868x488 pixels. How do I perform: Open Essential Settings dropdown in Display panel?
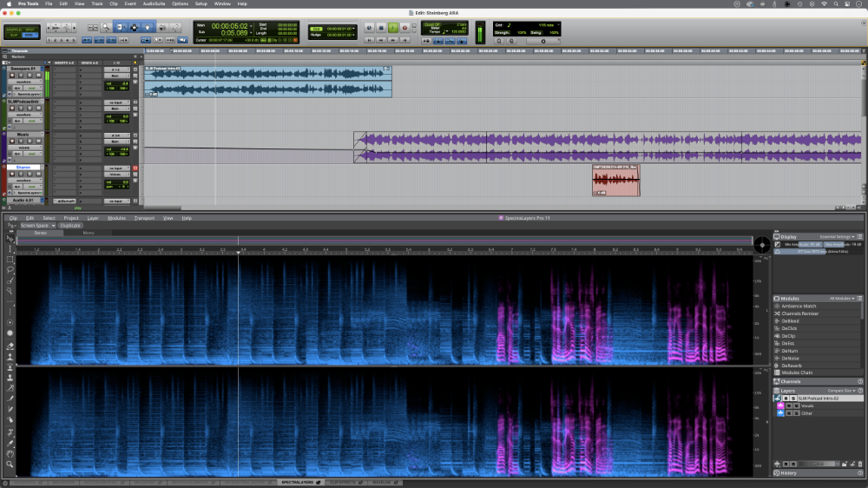837,236
